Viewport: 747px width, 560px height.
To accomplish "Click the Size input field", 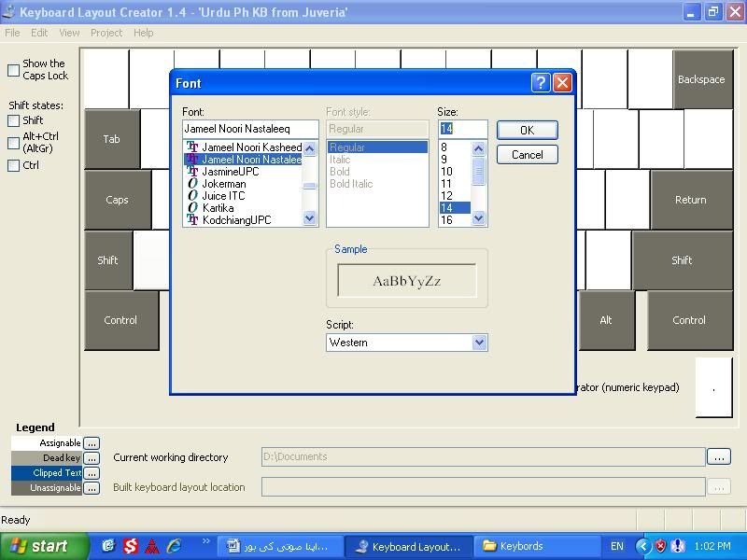I will click(x=462, y=129).
